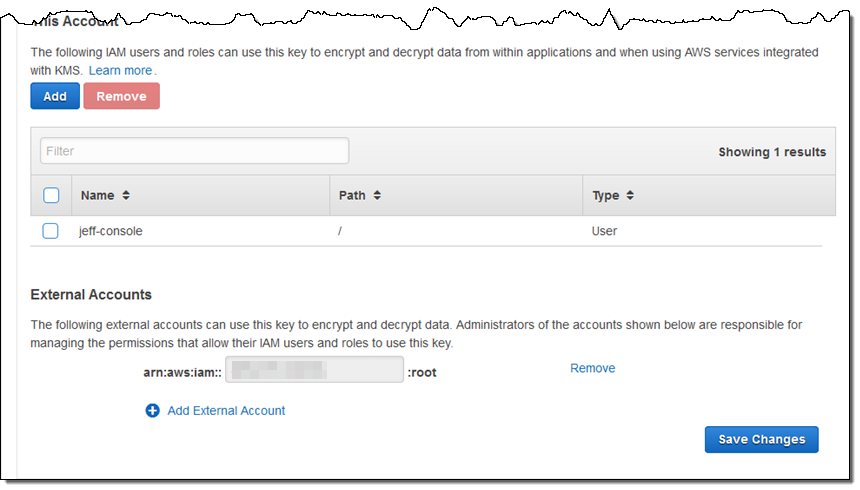
Task: Click the Name column header label
Action: point(98,196)
